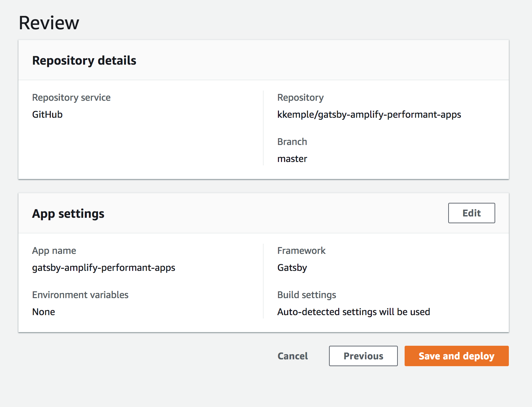Click the Repository service label

click(x=71, y=98)
